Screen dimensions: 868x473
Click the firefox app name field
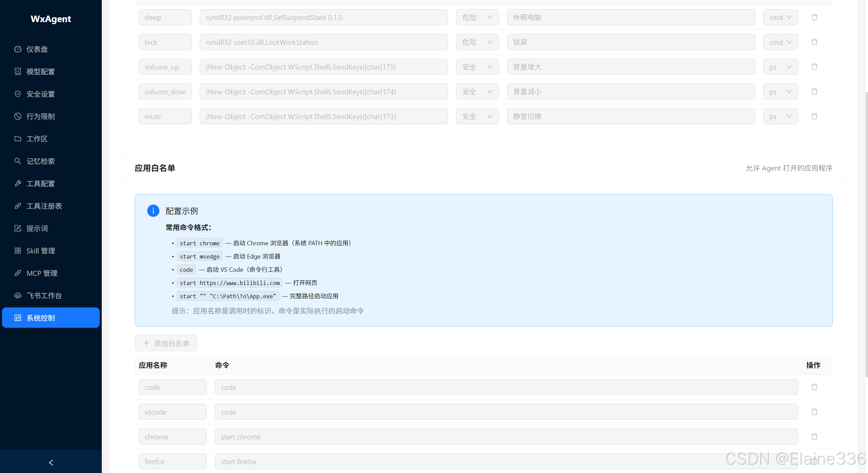pyautogui.click(x=173, y=461)
